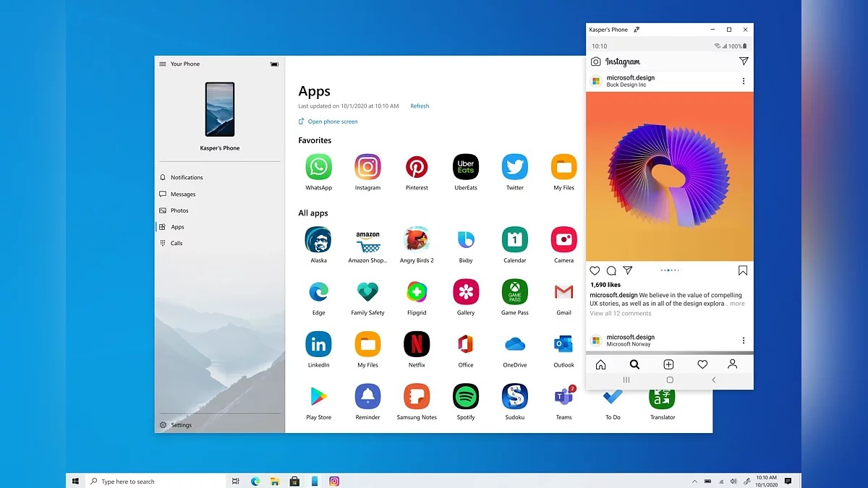868x488 pixels.
Task: Launch the Translator app
Action: click(x=663, y=399)
